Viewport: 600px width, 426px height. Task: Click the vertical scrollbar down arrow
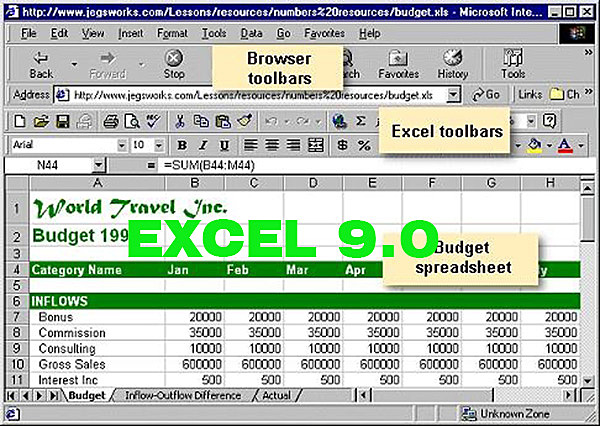point(587,380)
